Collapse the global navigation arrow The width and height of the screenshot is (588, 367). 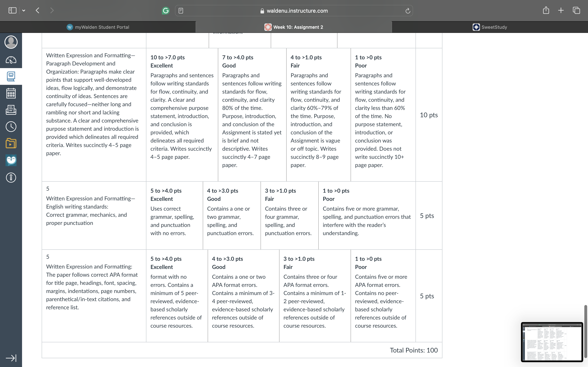click(11, 358)
